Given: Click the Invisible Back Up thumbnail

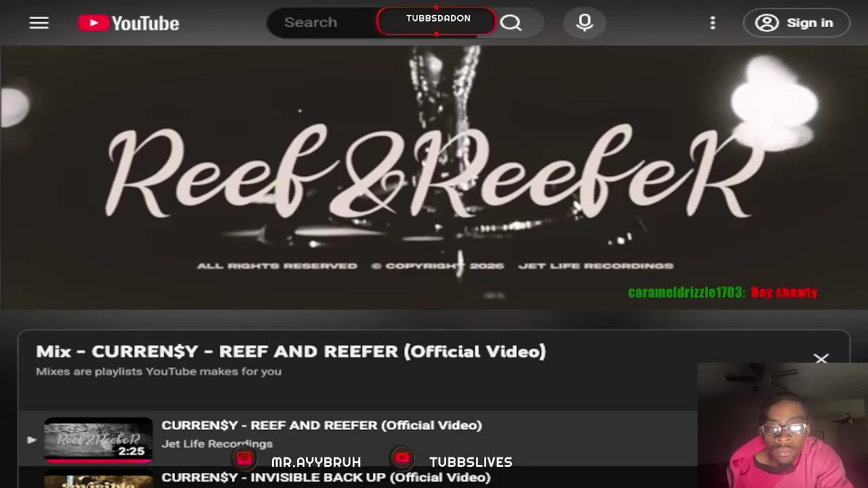Looking at the screenshot, I should [98, 481].
